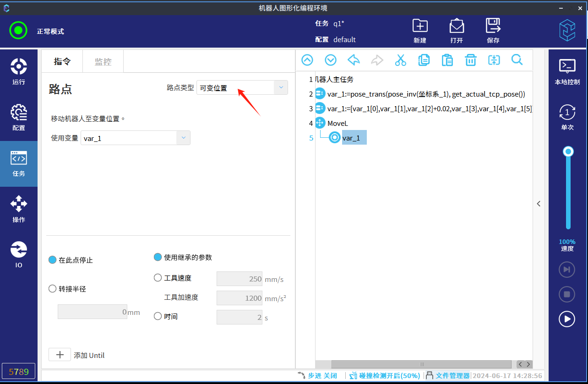Open the New task (新建) icon
The width and height of the screenshot is (588, 384).
[x=419, y=31]
